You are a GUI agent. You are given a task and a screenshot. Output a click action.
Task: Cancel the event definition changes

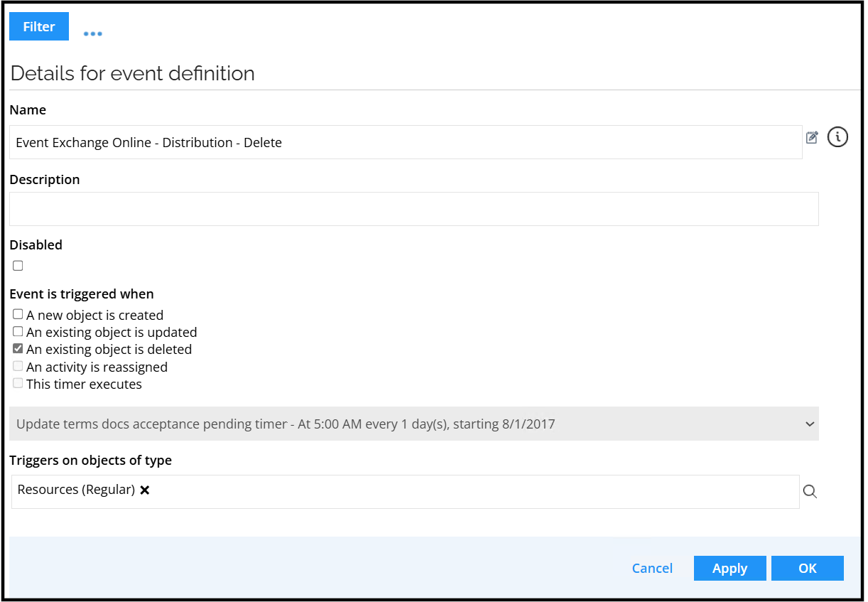[x=652, y=568]
